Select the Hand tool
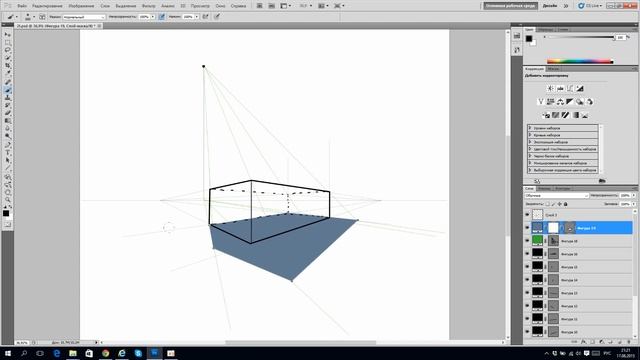Image resolution: width=640 pixels, height=360 pixels. point(7,193)
